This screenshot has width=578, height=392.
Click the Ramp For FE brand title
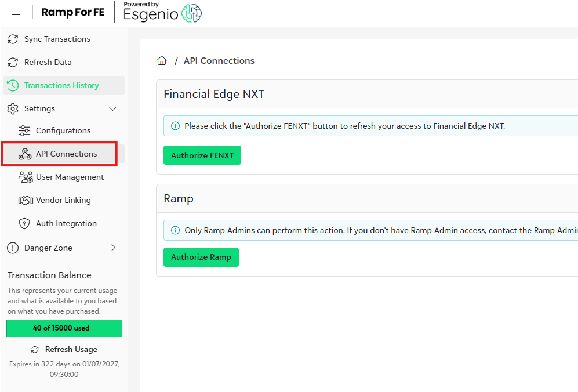[73, 12]
